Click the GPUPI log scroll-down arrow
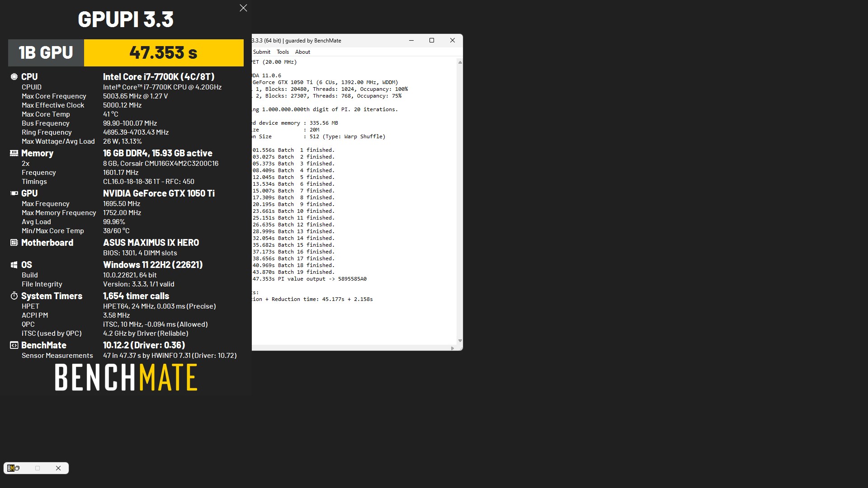The width and height of the screenshot is (868, 488). tap(460, 341)
